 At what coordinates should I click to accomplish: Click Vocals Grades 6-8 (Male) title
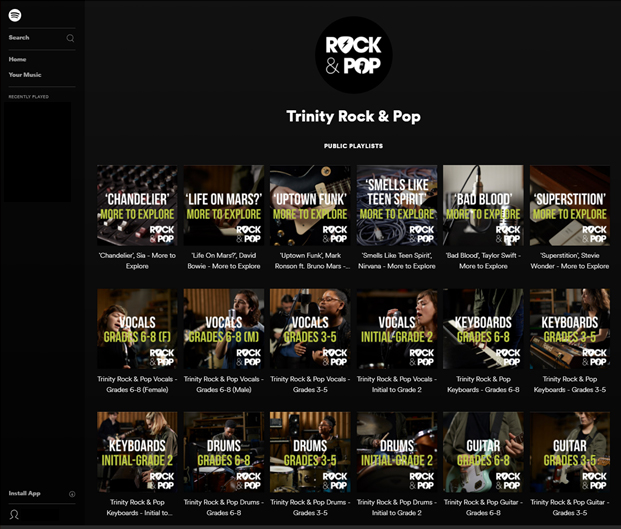[x=224, y=384]
